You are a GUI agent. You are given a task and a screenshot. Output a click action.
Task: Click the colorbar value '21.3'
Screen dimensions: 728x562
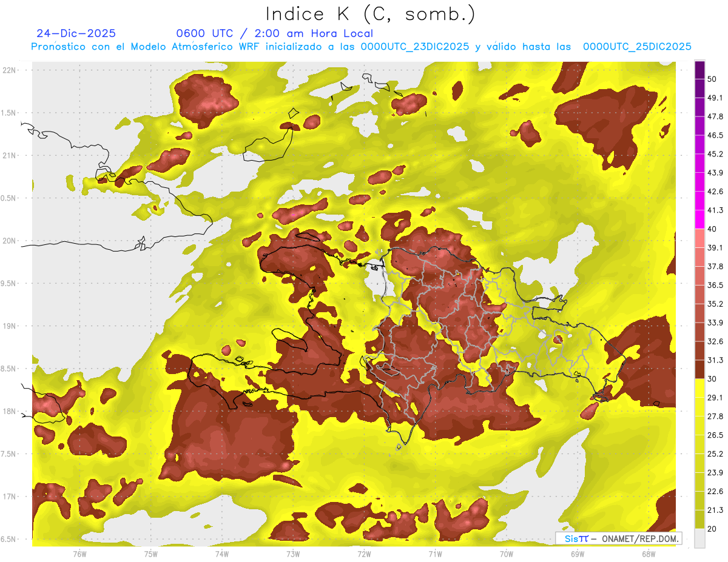[x=715, y=510]
